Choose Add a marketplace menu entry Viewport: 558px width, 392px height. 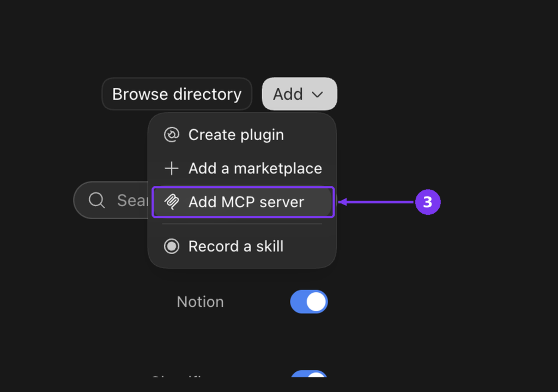(x=242, y=168)
